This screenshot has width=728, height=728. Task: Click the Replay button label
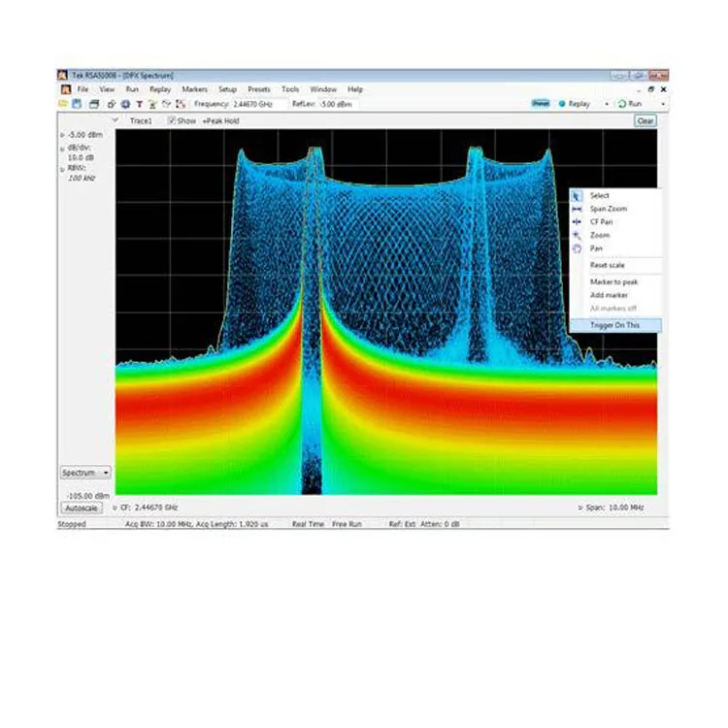579,104
